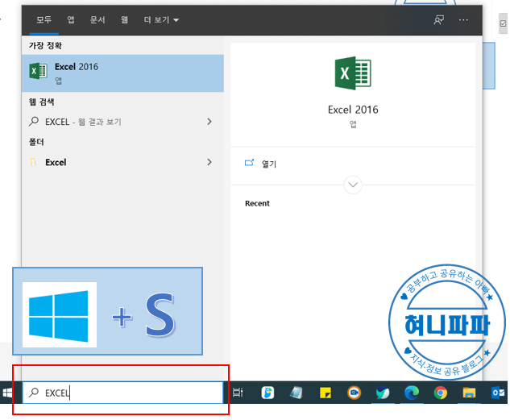Click the search magnifier icon in the taskbar box
This screenshot has width=510, height=420.
(34, 393)
